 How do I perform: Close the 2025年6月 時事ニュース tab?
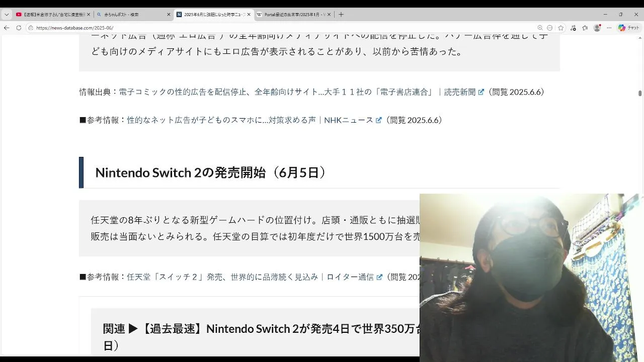(x=249, y=15)
